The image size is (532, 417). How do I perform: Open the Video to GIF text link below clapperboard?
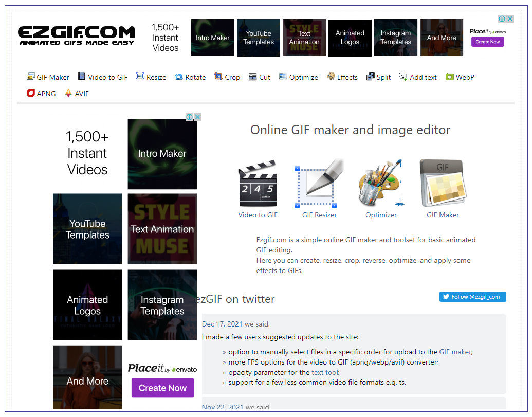258,215
